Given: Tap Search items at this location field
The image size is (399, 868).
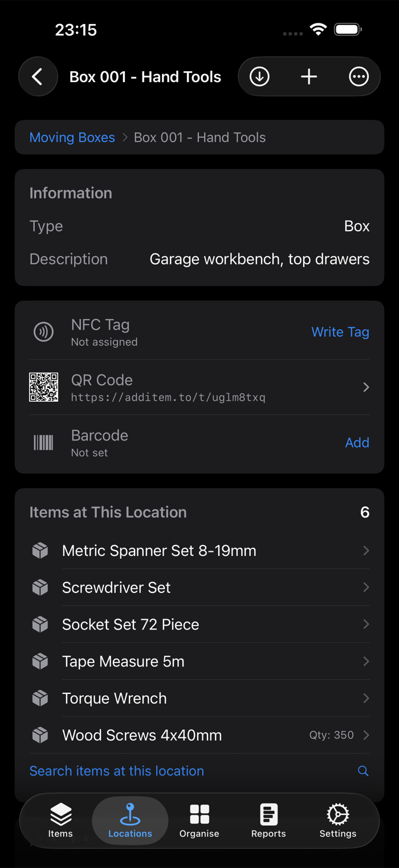Looking at the screenshot, I should [x=199, y=771].
